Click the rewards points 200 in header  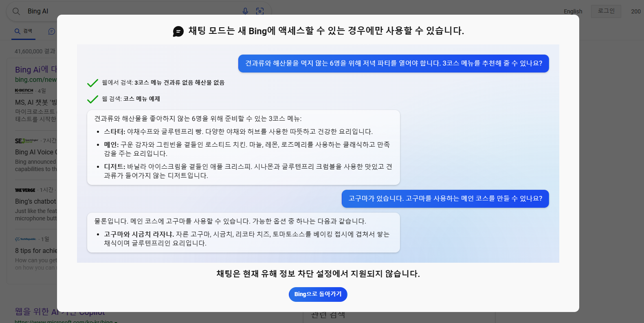pos(636,11)
